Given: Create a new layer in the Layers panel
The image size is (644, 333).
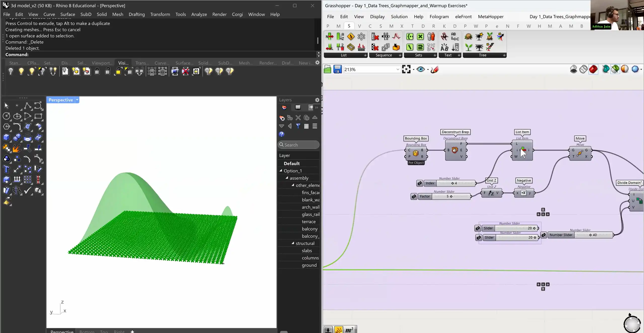Looking at the screenshot, I should [282, 118].
